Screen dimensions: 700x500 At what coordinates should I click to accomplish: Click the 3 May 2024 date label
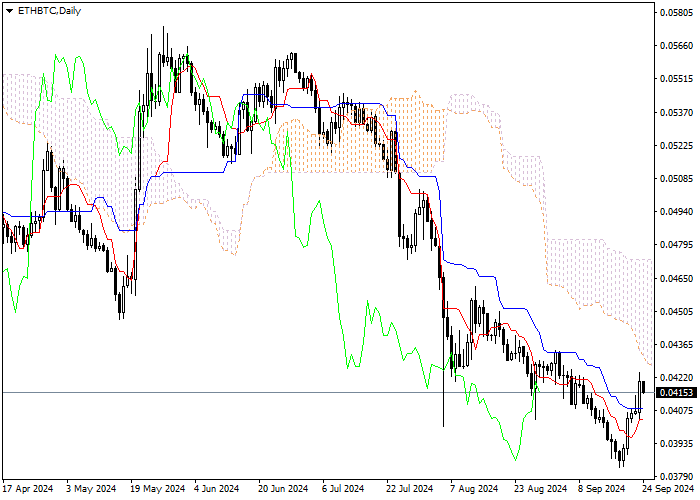(91, 489)
